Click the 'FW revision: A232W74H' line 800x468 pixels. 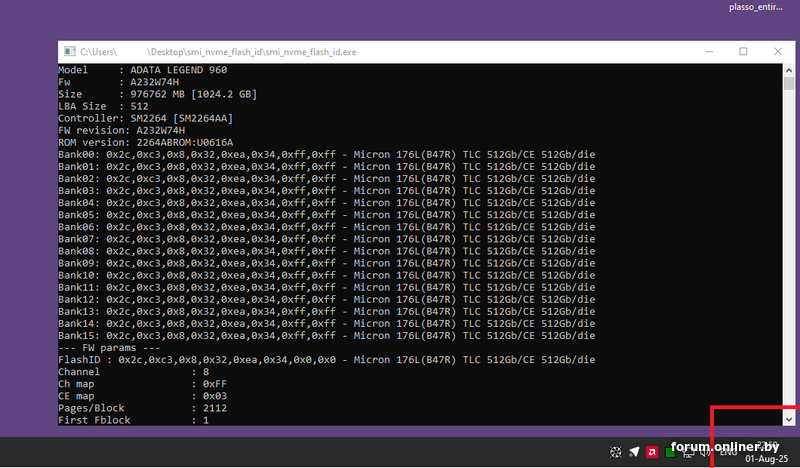pyautogui.click(x=121, y=131)
